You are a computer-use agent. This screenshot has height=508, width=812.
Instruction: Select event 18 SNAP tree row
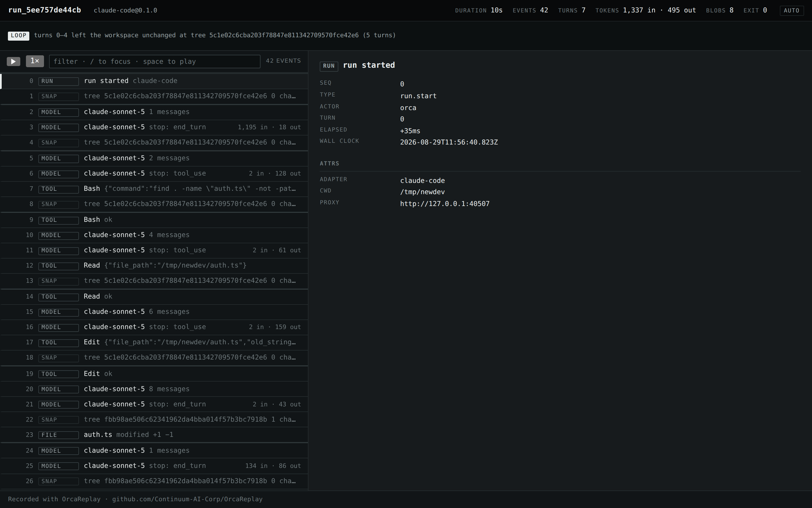[x=154, y=358]
